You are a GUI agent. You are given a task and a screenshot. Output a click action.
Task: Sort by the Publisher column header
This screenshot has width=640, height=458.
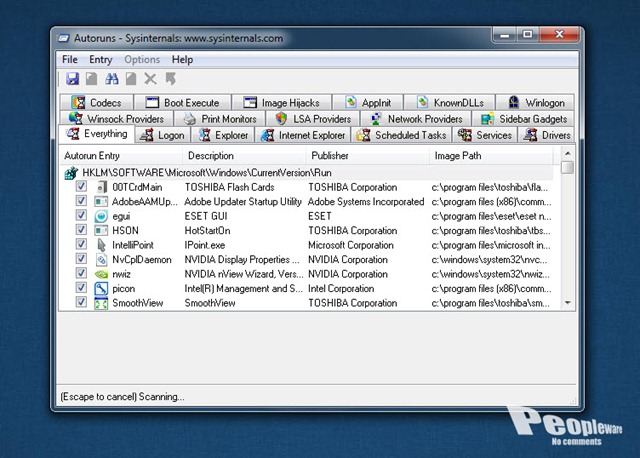click(x=368, y=156)
